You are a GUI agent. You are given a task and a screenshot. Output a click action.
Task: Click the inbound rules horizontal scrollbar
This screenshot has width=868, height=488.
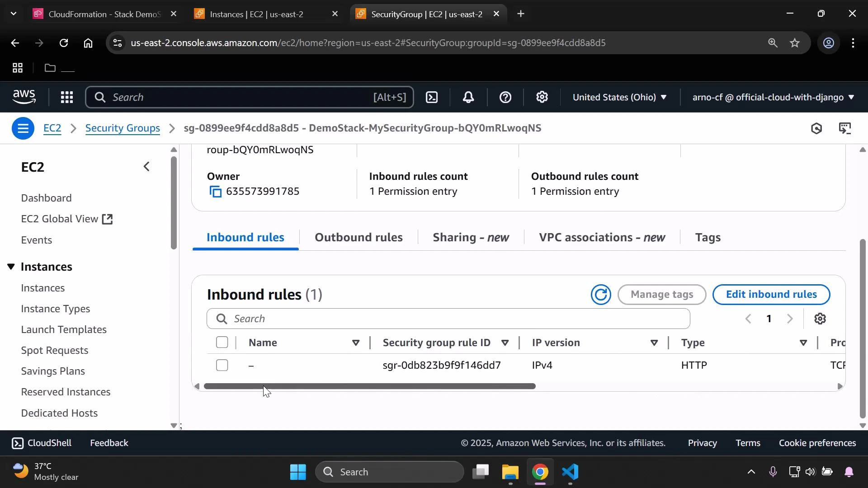point(369,386)
